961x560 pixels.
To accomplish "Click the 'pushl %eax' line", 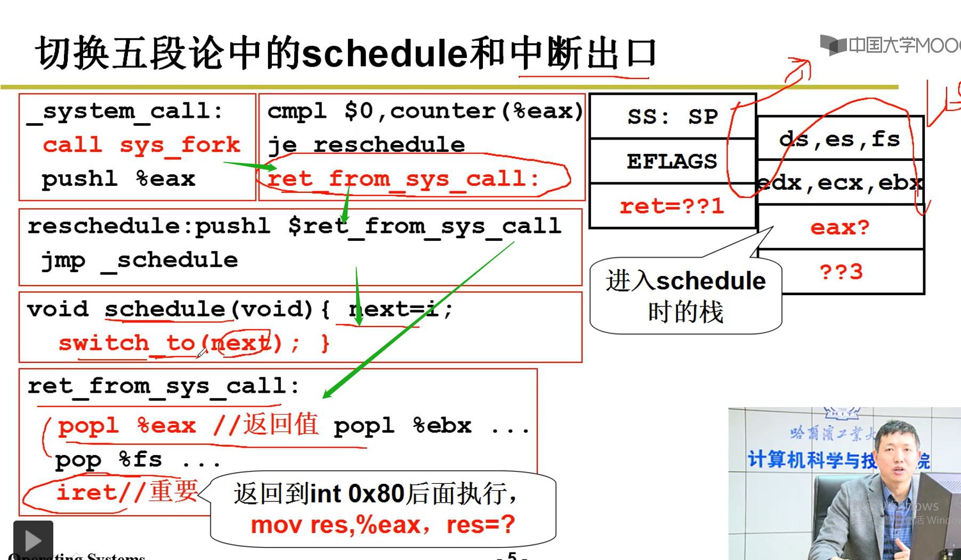I will click(x=118, y=178).
